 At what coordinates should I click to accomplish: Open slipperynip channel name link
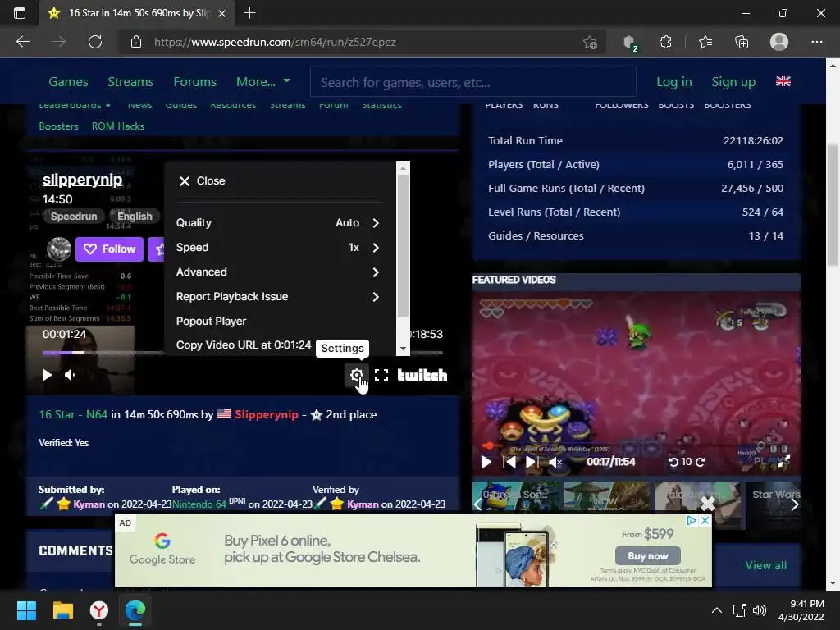pos(82,180)
